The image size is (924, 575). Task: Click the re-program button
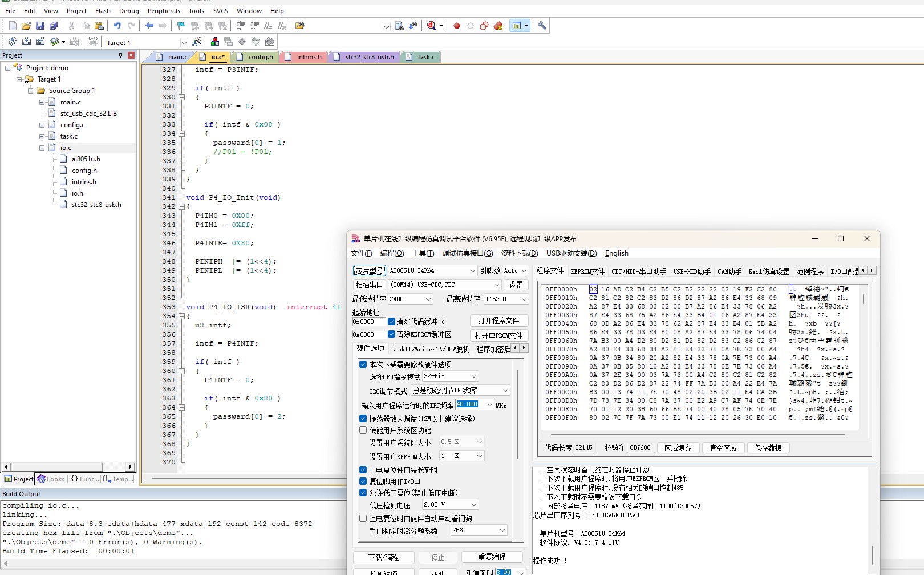tap(492, 557)
